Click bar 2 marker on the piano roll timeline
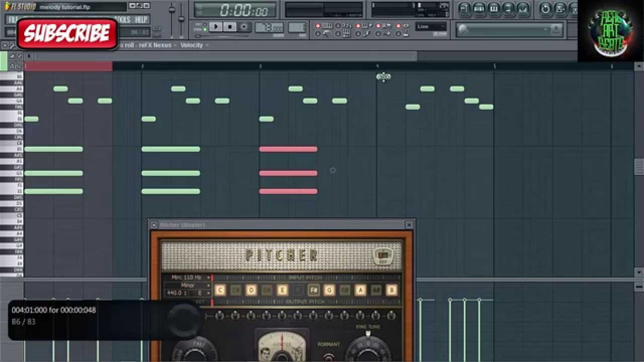 tap(142, 66)
